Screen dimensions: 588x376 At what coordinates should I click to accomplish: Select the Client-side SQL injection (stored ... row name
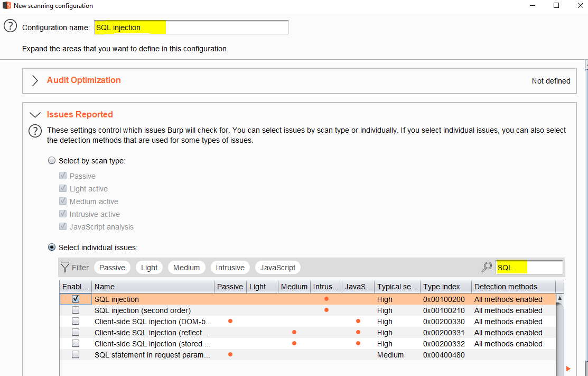coord(152,344)
